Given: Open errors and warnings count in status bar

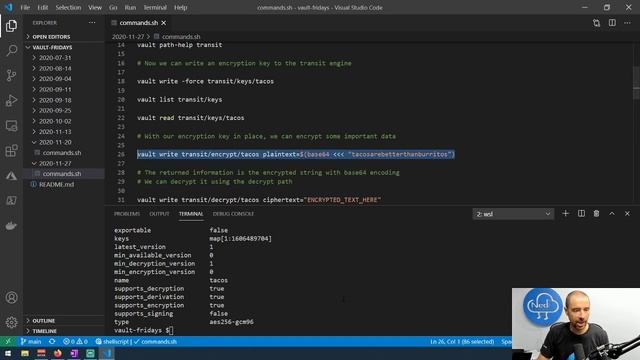Looking at the screenshot, I should (75, 342).
